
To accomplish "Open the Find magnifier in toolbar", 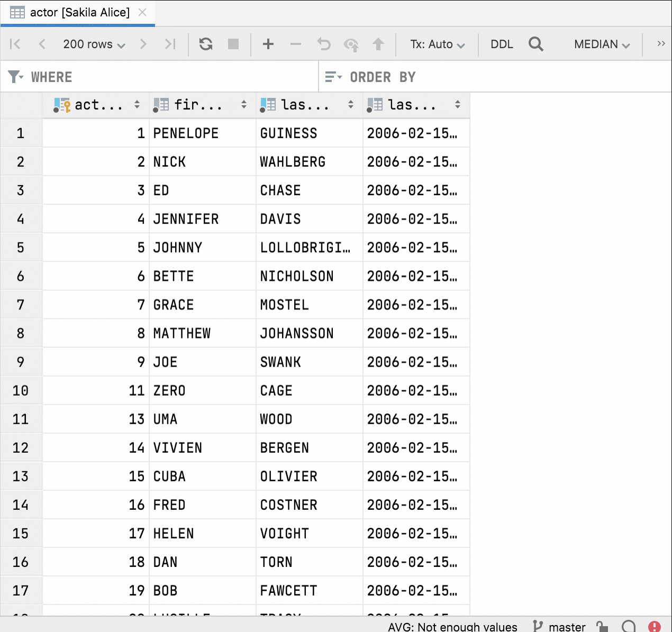I will (535, 44).
